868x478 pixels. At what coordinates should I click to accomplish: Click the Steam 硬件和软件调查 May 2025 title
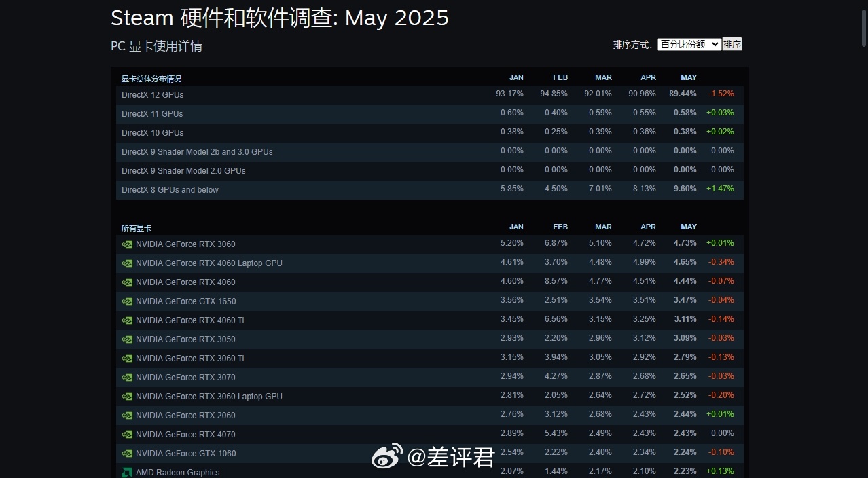[280, 18]
